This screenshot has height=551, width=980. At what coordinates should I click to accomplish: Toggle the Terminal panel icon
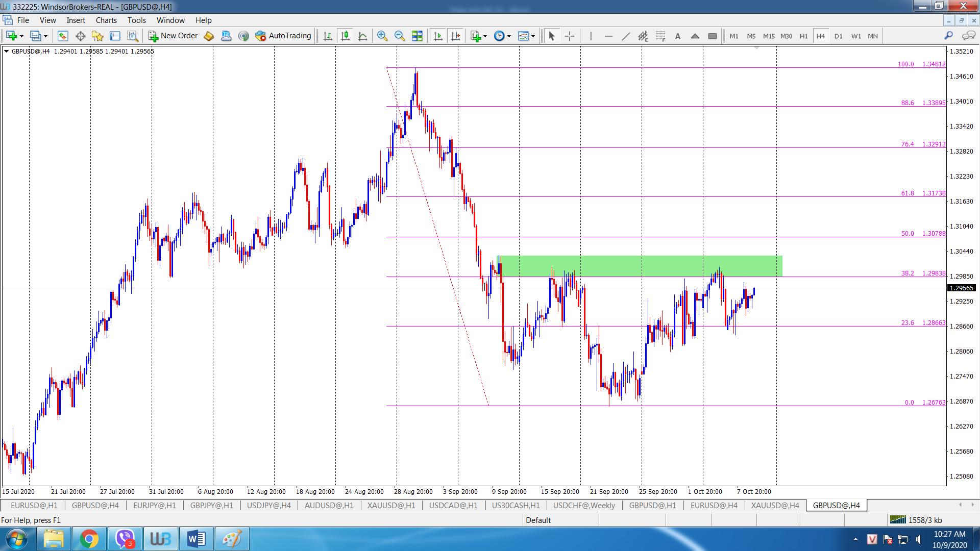(x=115, y=36)
